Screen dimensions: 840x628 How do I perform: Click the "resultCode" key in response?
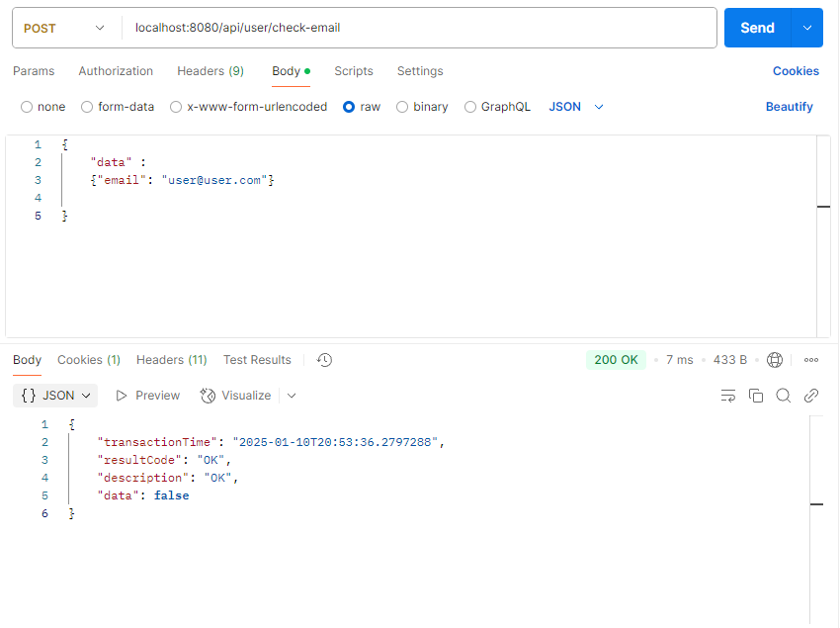[x=139, y=460]
